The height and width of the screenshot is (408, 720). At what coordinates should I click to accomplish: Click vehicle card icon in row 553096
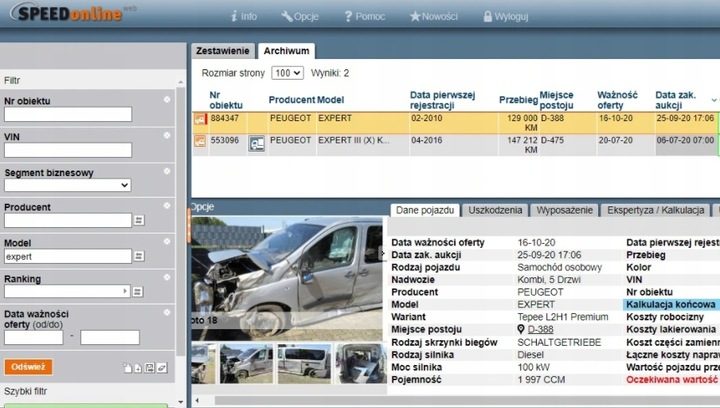coord(257,142)
